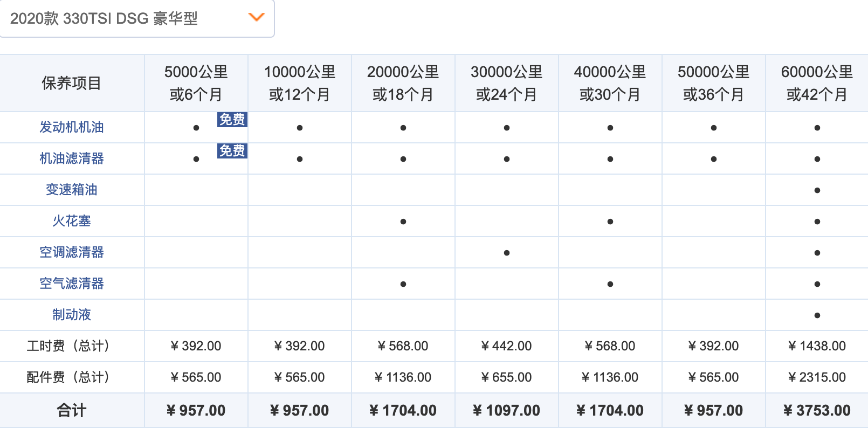The width and height of the screenshot is (868, 428).
Task: Open the 火花塞 item link
Action: click(72, 221)
